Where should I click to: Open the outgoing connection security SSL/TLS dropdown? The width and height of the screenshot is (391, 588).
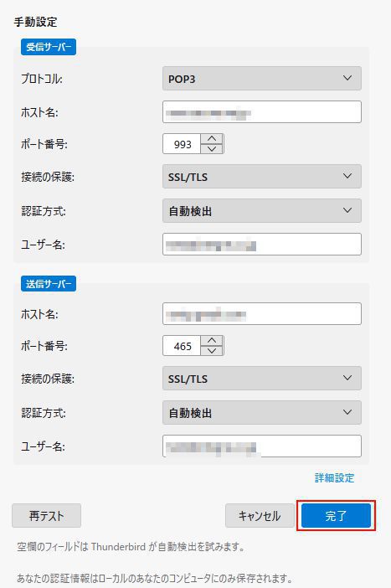pyautogui.click(x=262, y=378)
